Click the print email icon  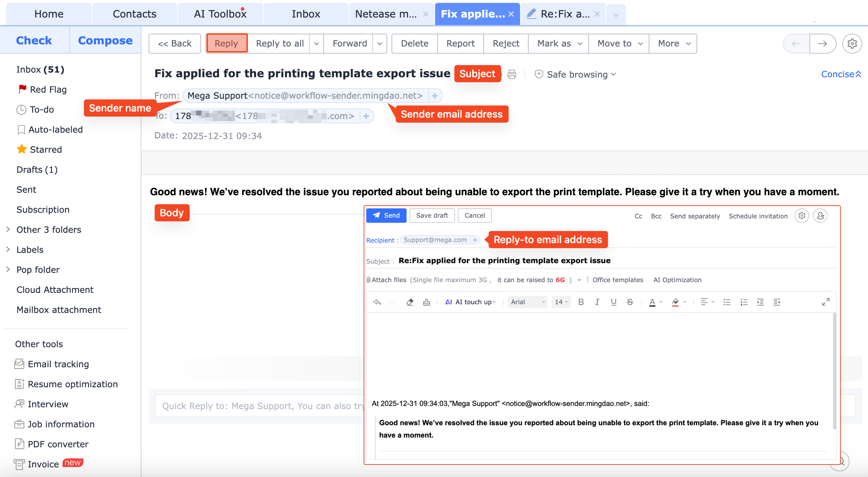click(x=512, y=74)
